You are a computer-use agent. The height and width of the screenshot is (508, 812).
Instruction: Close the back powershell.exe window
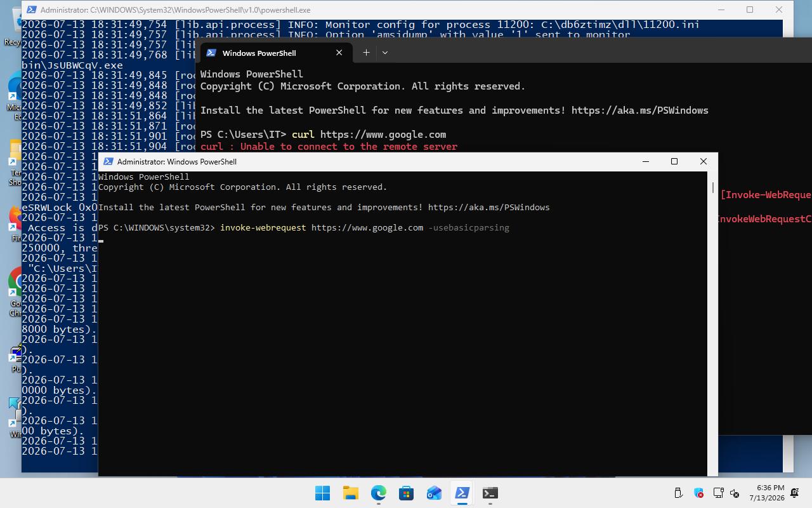(x=779, y=10)
